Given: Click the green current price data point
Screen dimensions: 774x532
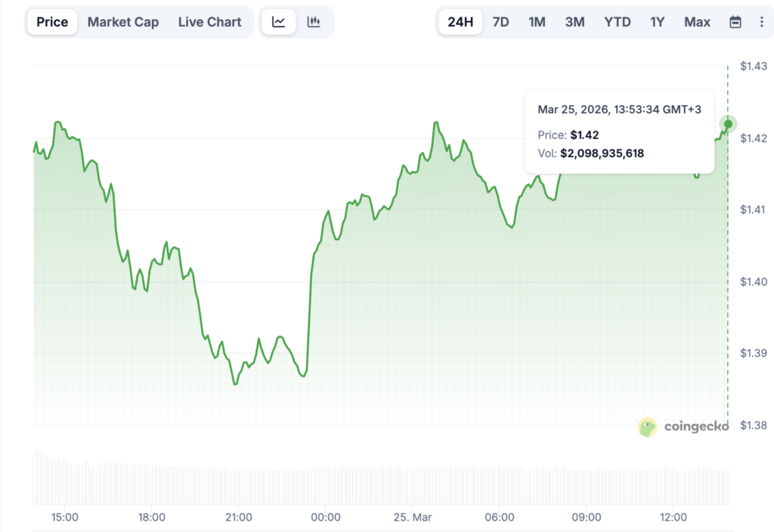Looking at the screenshot, I should [728, 124].
